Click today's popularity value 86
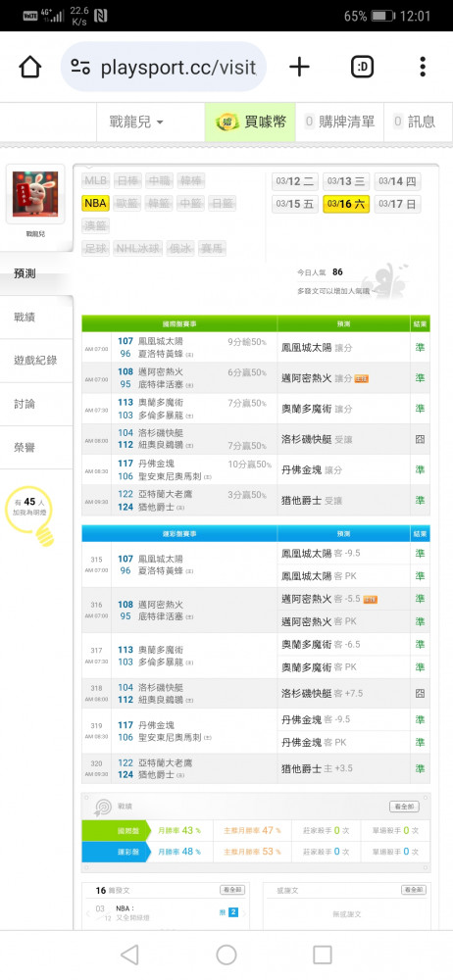The width and height of the screenshot is (453, 980). [337, 271]
